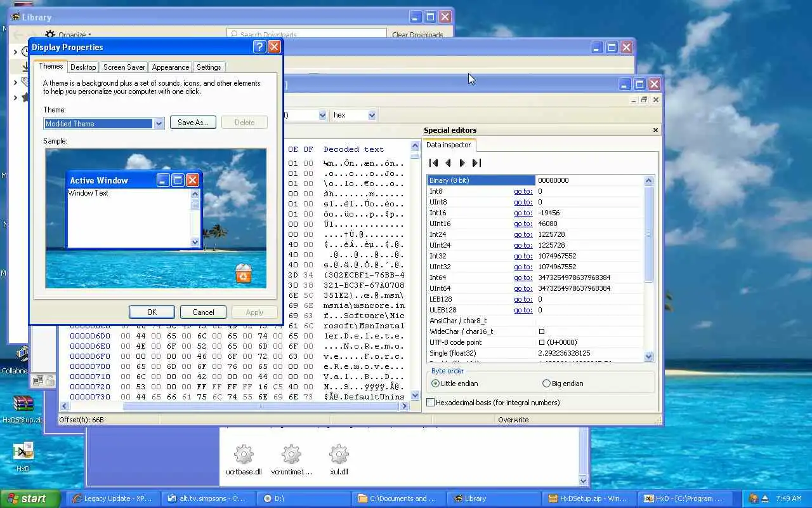The image size is (812, 508).
Task: Click the Recycle Bin in theme sample
Action: 244,274
